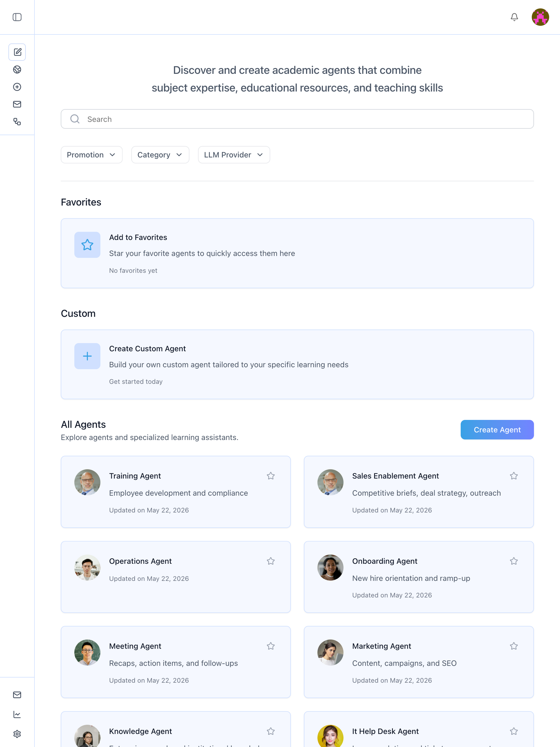Star the Knowledge Agent
Viewport: 560px width, 747px height.
(x=270, y=731)
